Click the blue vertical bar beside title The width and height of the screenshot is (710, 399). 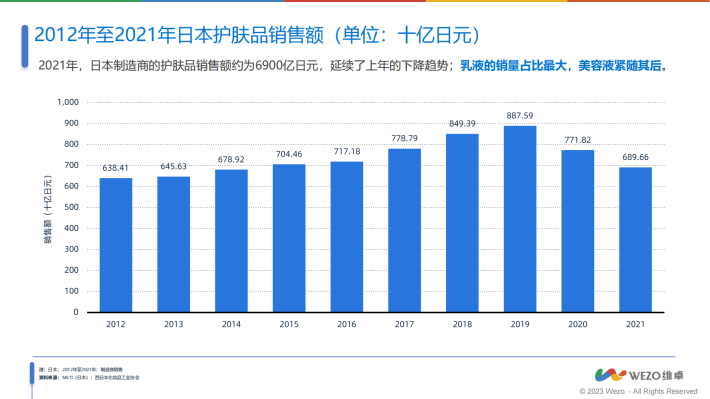(x=25, y=47)
